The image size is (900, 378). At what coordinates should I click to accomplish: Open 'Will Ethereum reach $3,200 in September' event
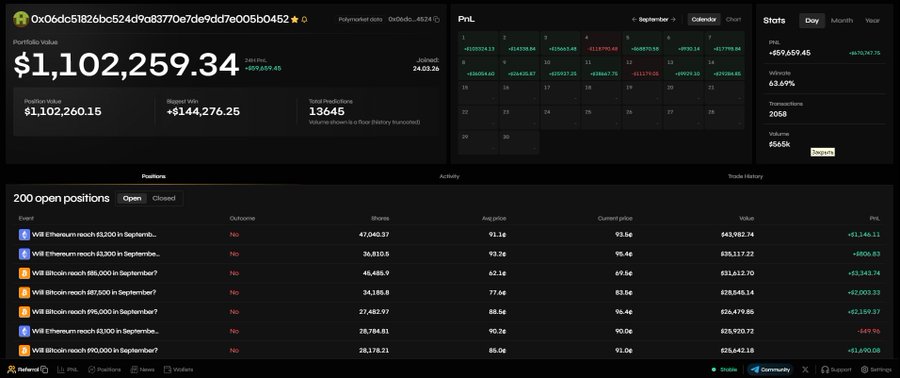click(x=94, y=235)
